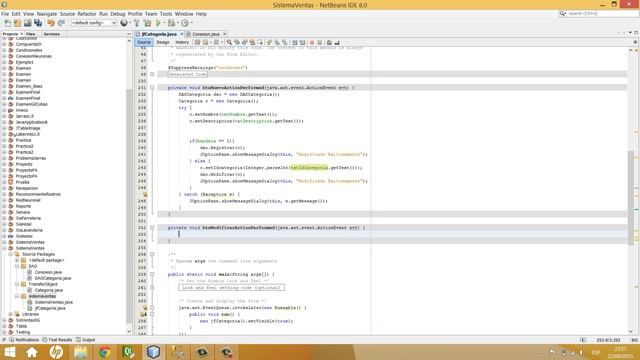Open the Notifications panel
Viewport: 640px width, 360px height.
click(24, 340)
